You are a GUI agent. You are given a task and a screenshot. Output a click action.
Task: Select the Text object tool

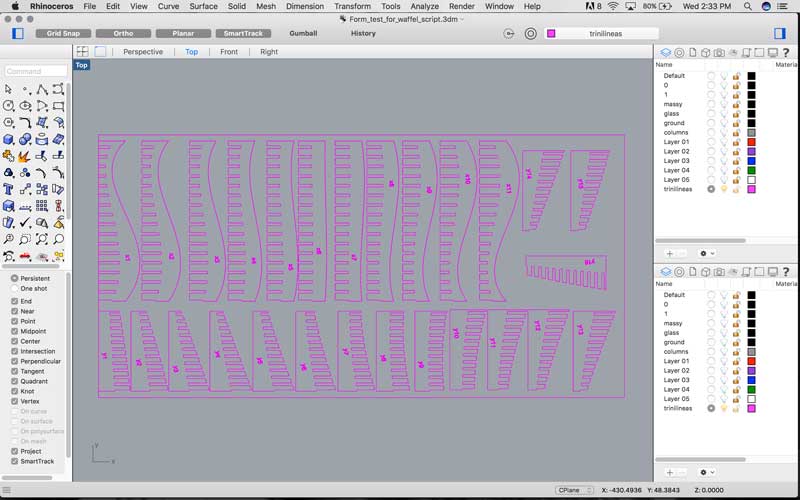(x=8, y=189)
